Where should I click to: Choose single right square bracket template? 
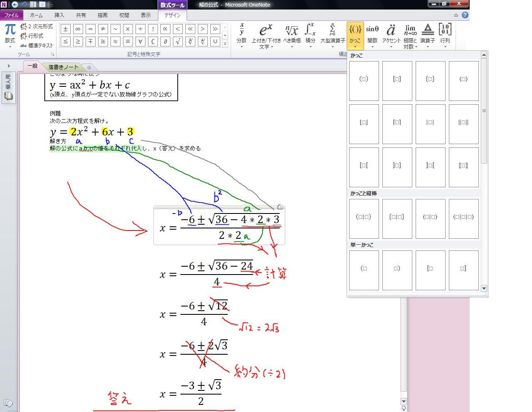(x=464, y=270)
